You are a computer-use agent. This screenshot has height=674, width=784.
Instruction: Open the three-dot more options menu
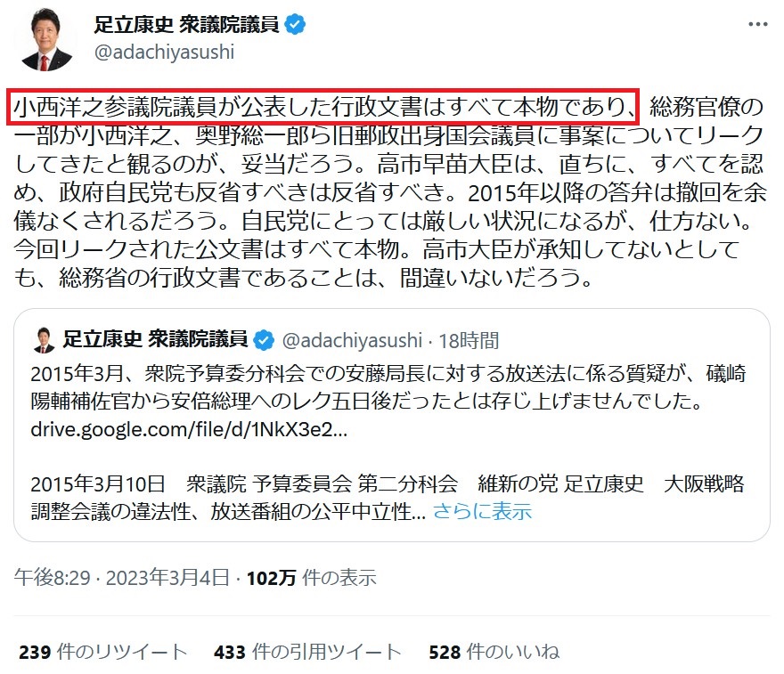tap(758, 24)
